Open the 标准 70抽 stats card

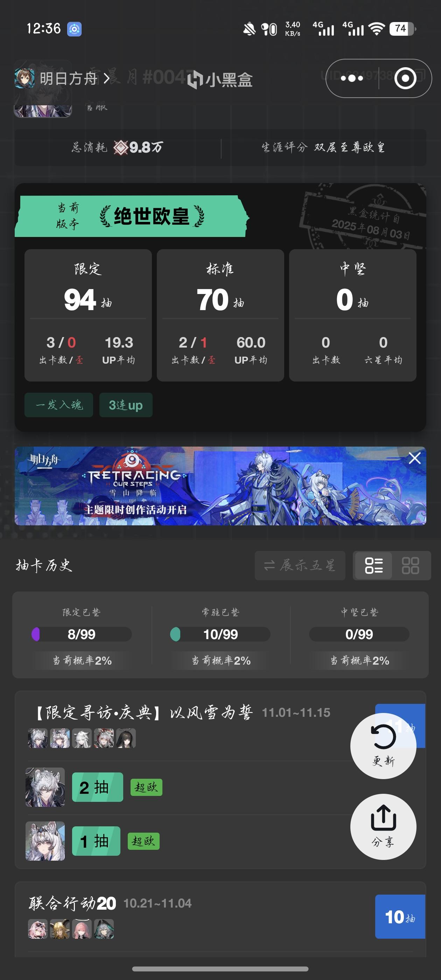pyautogui.click(x=220, y=315)
